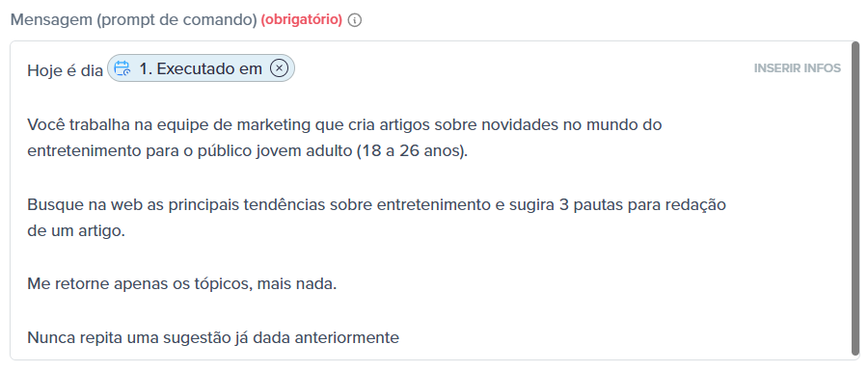Image resolution: width=868 pixels, height=371 pixels.
Task: Open the info tooltip icon beside obrigatório
Action: click(x=355, y=20)
